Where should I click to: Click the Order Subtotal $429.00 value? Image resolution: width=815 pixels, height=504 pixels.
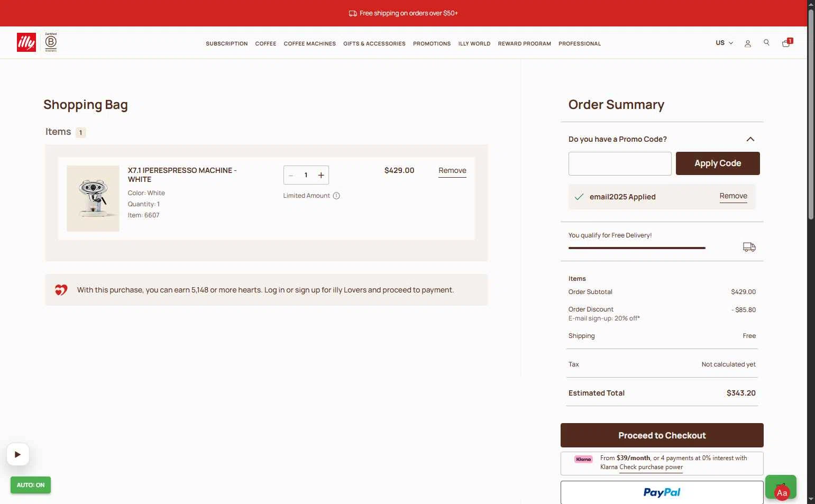click(743, 292)
